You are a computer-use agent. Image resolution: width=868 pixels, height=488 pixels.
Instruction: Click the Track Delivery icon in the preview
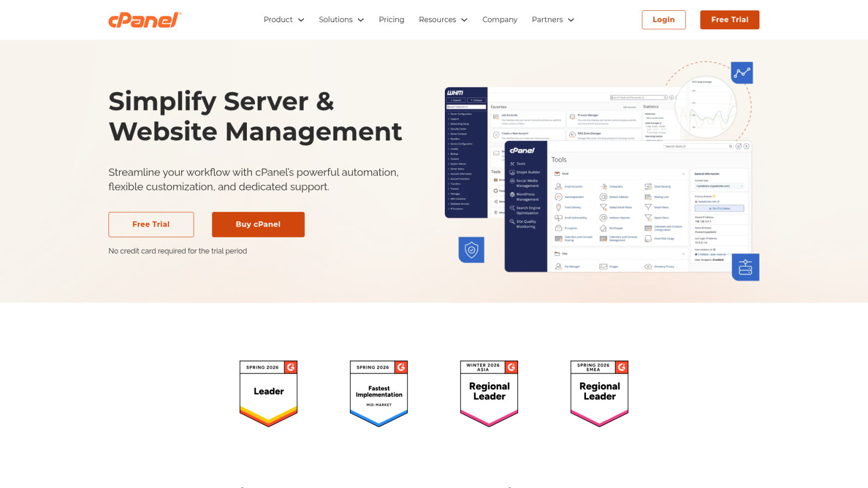click(x=558, y=207)
